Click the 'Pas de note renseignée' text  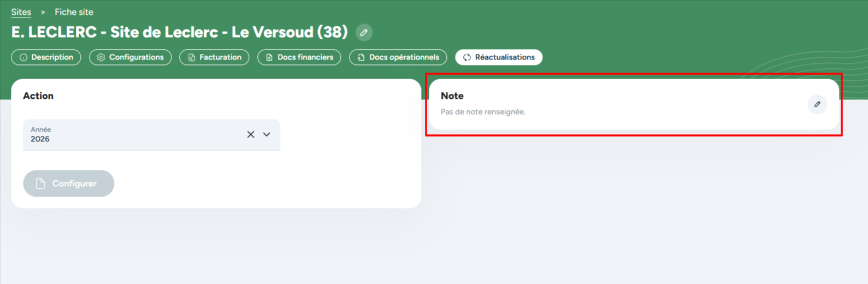[x=483, y=112]
